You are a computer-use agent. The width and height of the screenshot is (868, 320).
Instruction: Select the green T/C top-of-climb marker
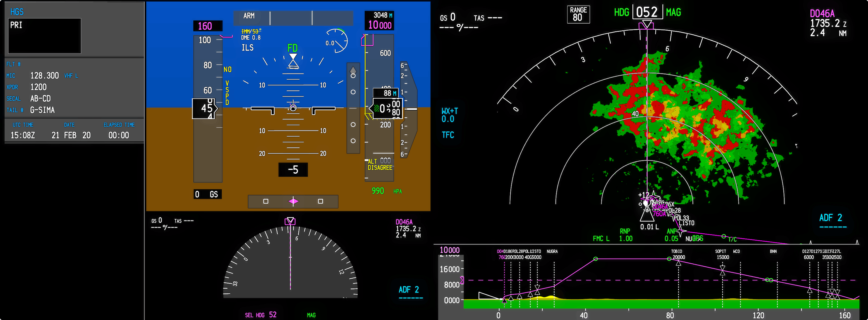tap(724, 236)
